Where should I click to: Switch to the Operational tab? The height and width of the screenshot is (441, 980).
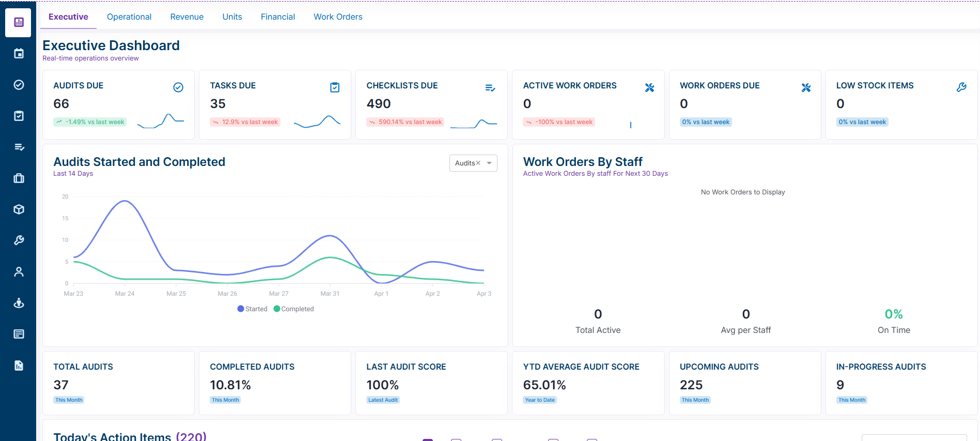(129, 17)
